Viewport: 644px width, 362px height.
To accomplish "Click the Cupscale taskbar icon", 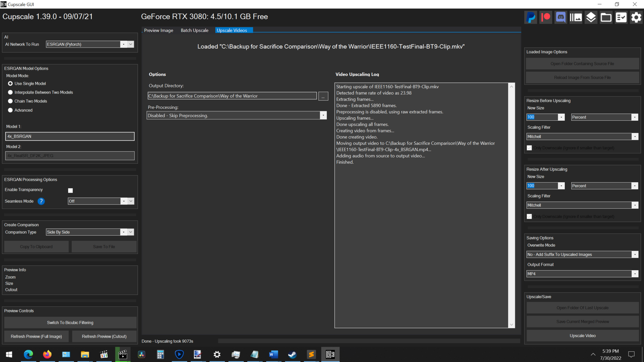I will [x=330, y=354].
